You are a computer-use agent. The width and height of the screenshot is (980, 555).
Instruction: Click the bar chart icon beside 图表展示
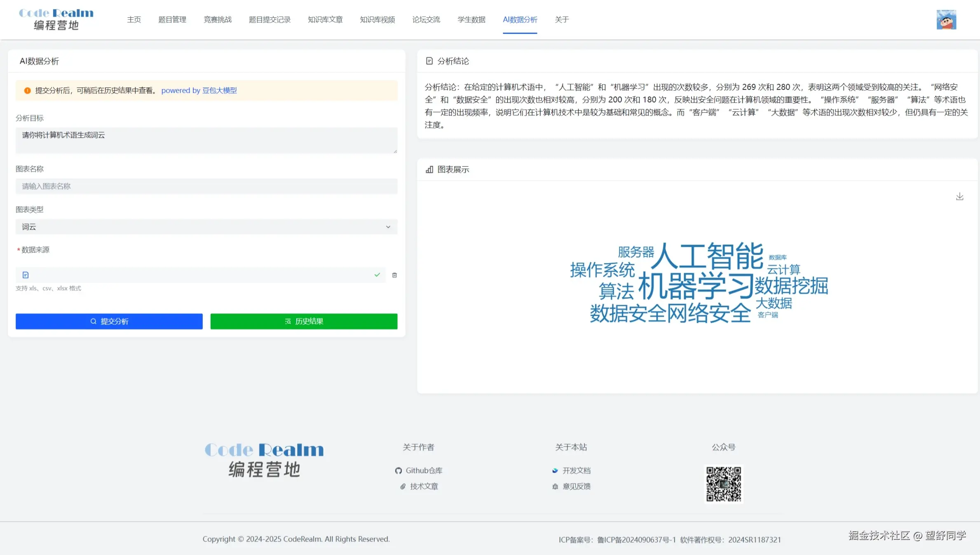[429, 169]
